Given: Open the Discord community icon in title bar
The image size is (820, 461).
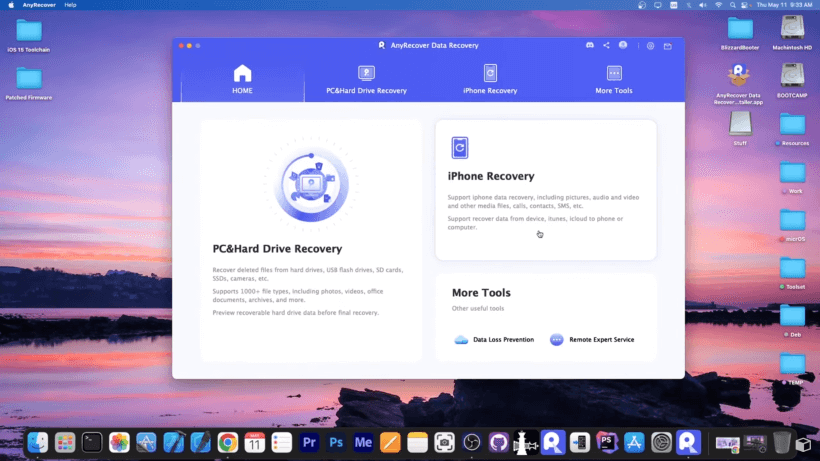Looking at the screenshot, I should 589,45.
